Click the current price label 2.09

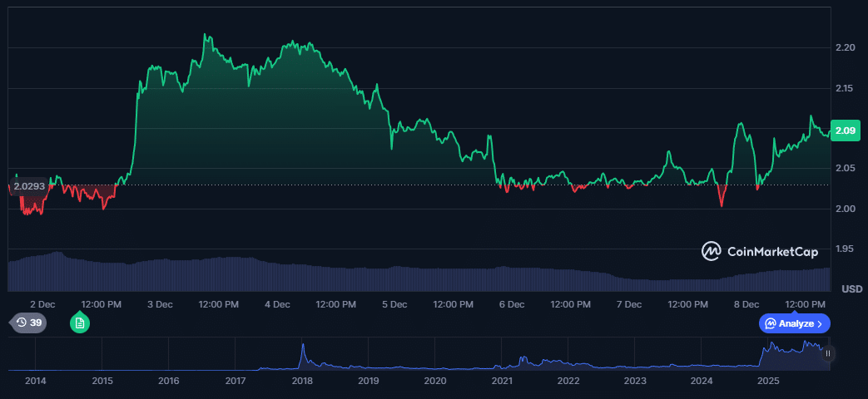click(x=846, y=130)
